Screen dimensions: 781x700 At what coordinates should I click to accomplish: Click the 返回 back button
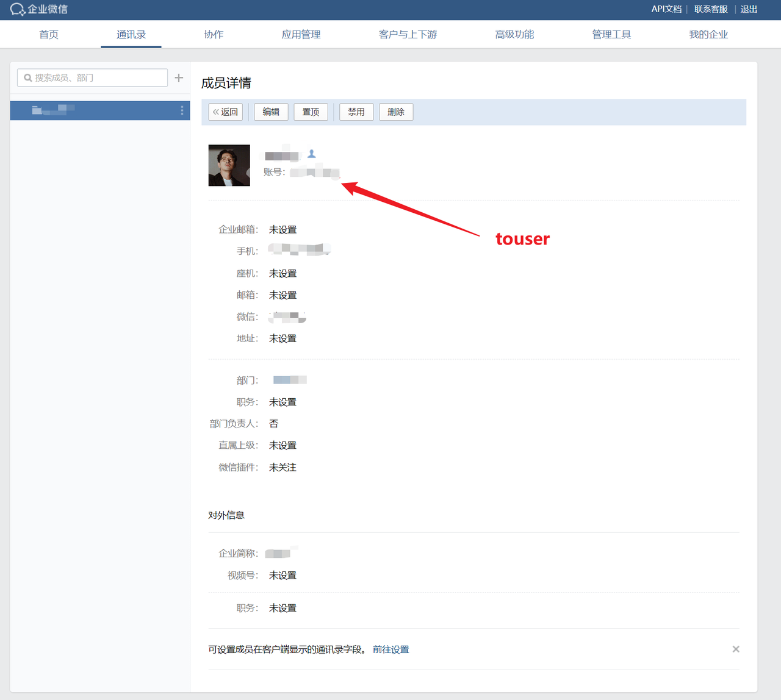click(226, 112)
